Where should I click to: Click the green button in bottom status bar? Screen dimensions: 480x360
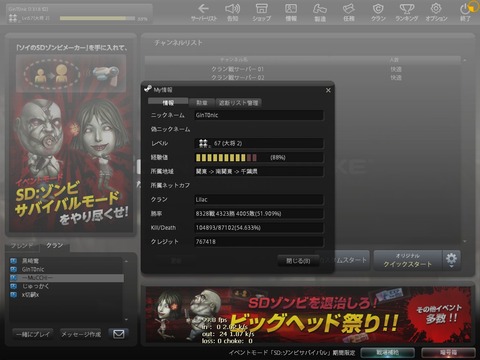(388, 352)
